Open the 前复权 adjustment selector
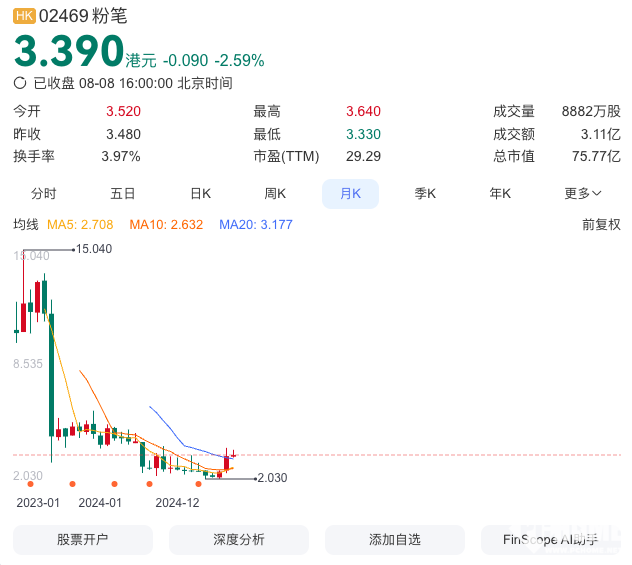 [x=601, y=225]
